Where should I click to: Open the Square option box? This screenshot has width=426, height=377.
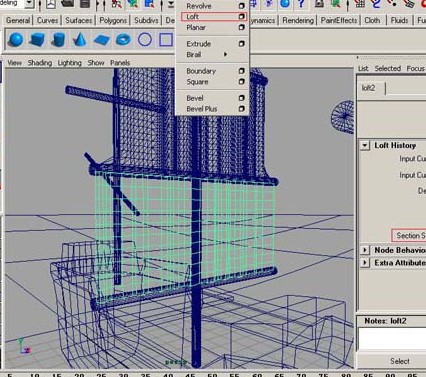click(242, 82)
